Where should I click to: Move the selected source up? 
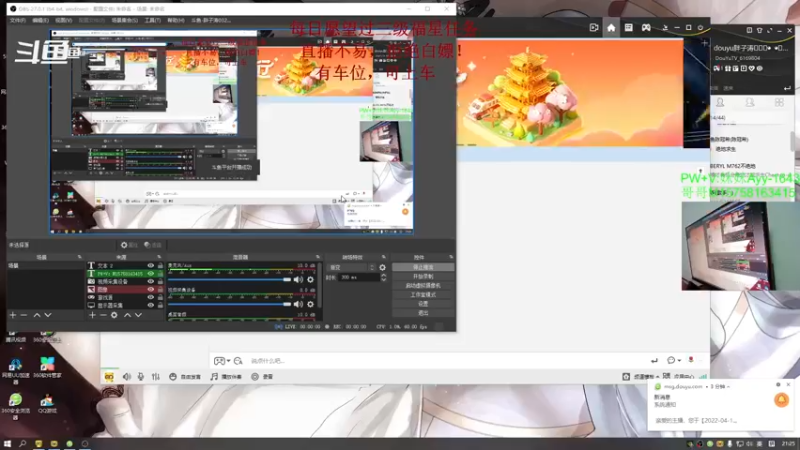pos(128,315)
